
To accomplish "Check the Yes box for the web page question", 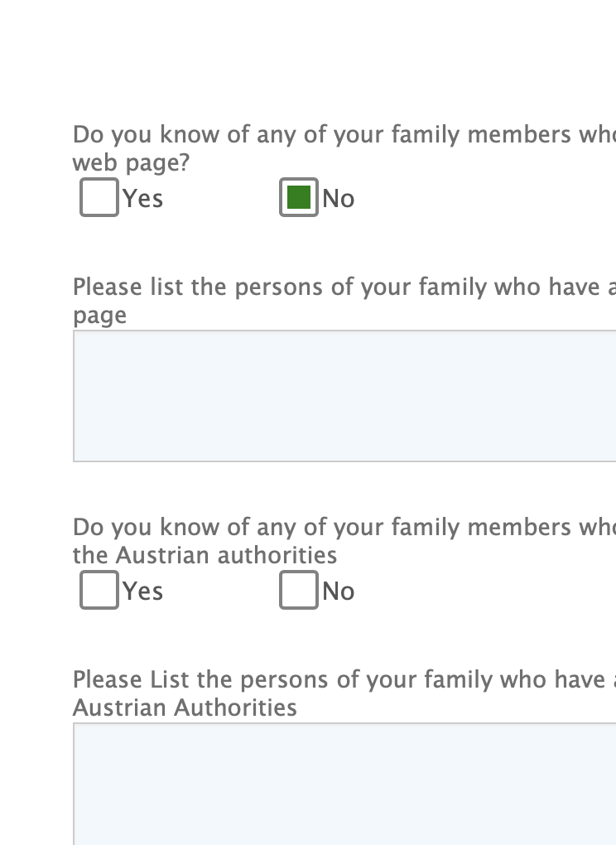I will [x=99, y=198].
